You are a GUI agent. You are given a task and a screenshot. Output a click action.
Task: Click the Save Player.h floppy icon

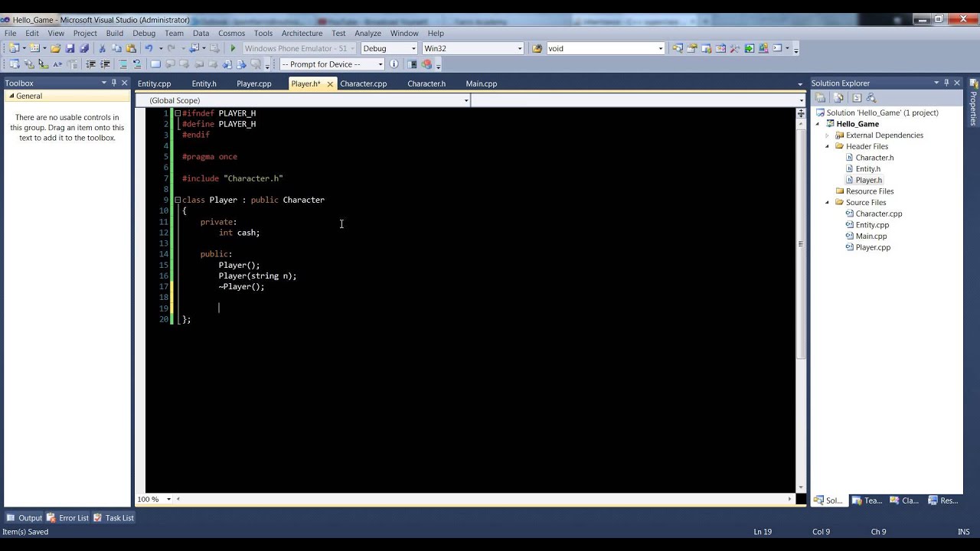[x=70, y=48]
